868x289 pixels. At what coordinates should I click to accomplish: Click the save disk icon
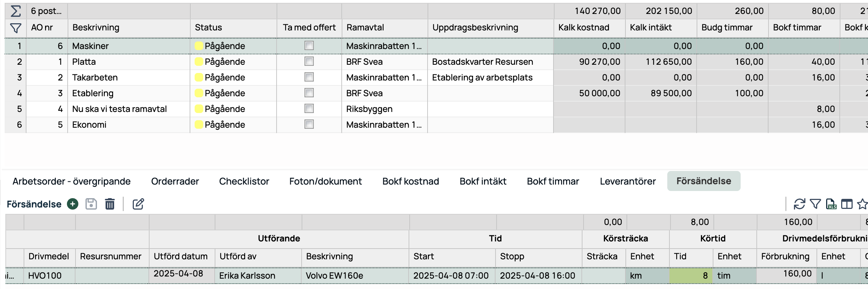point(91,204)
